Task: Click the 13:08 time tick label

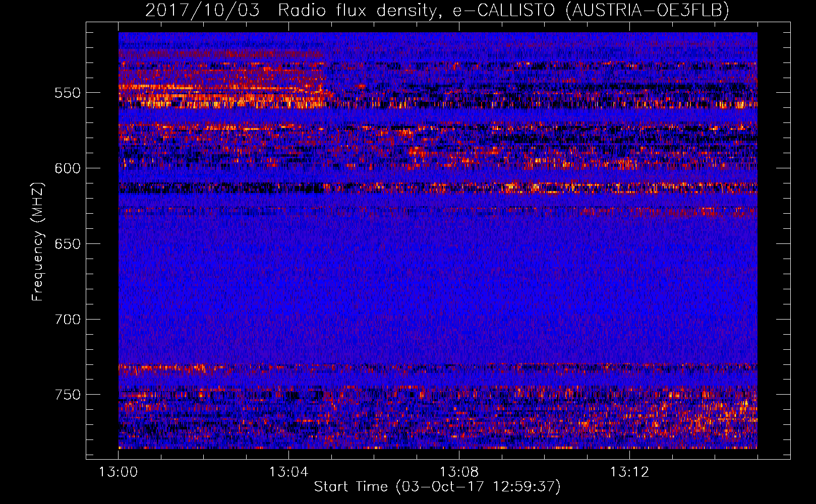Action: pos(459,472)
